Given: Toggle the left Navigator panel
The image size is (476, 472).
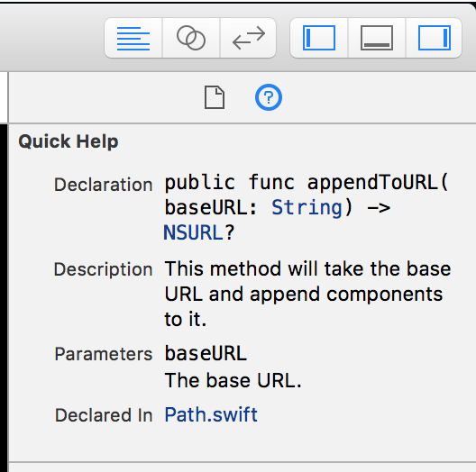Looking at the screenshot, I should tap(319, 38).
